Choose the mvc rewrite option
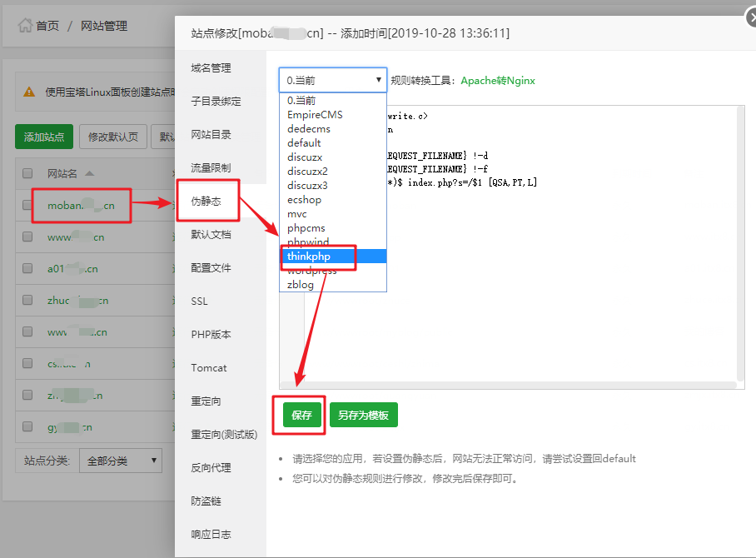This screenshot has width=756, height=558. 333,214
